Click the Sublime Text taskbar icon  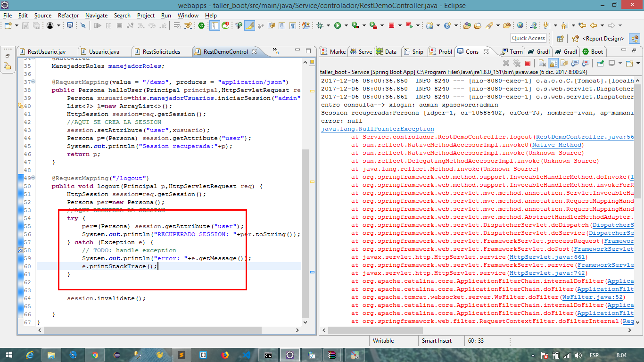181,355
